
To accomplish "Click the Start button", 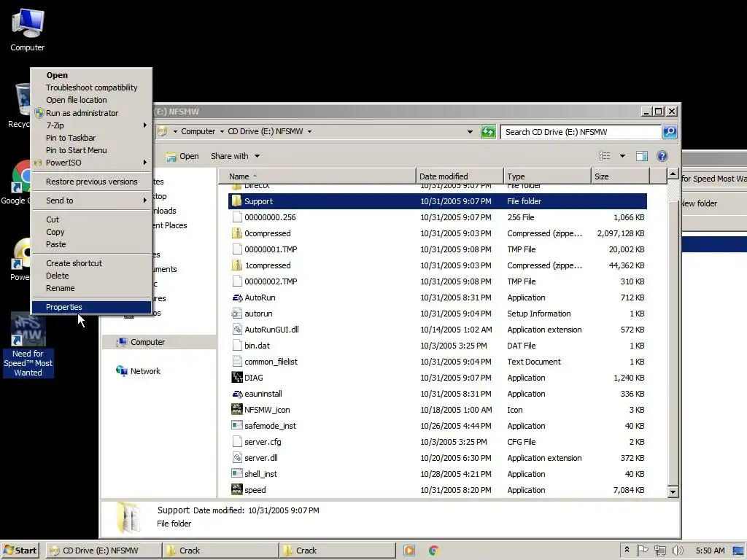I will point(20,551).
